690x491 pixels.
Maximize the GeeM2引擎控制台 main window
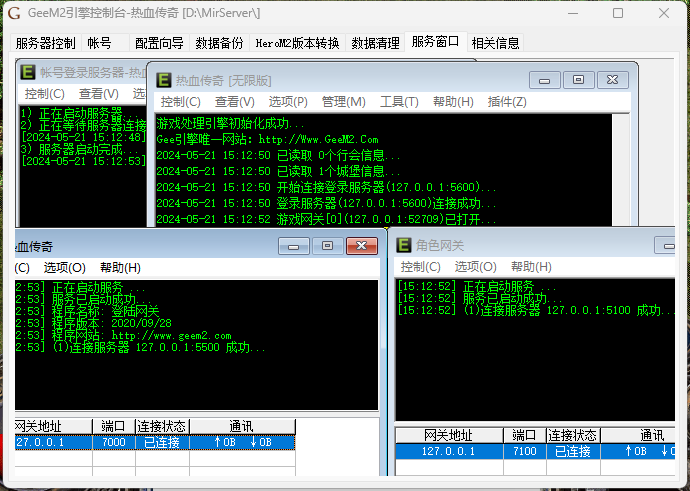point(618,13)
